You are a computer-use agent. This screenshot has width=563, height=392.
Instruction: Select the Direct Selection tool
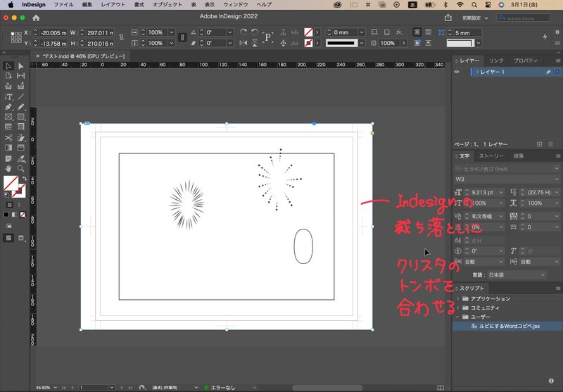21,66
